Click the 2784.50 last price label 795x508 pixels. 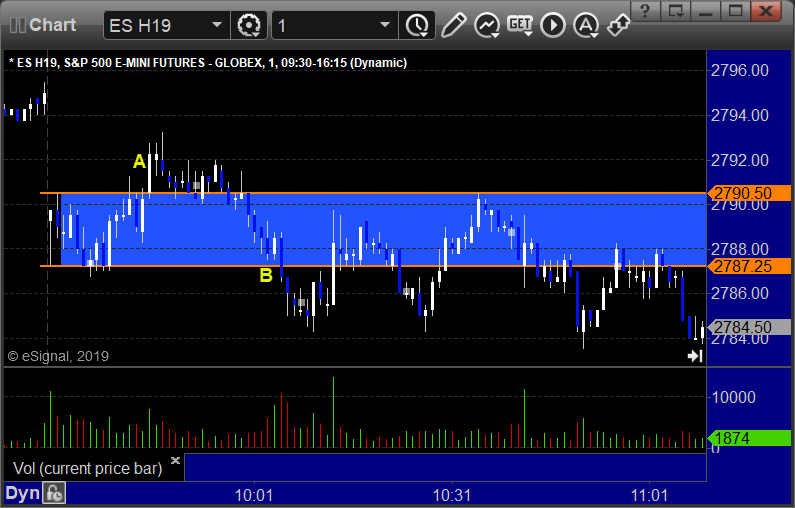coord(749,327)
